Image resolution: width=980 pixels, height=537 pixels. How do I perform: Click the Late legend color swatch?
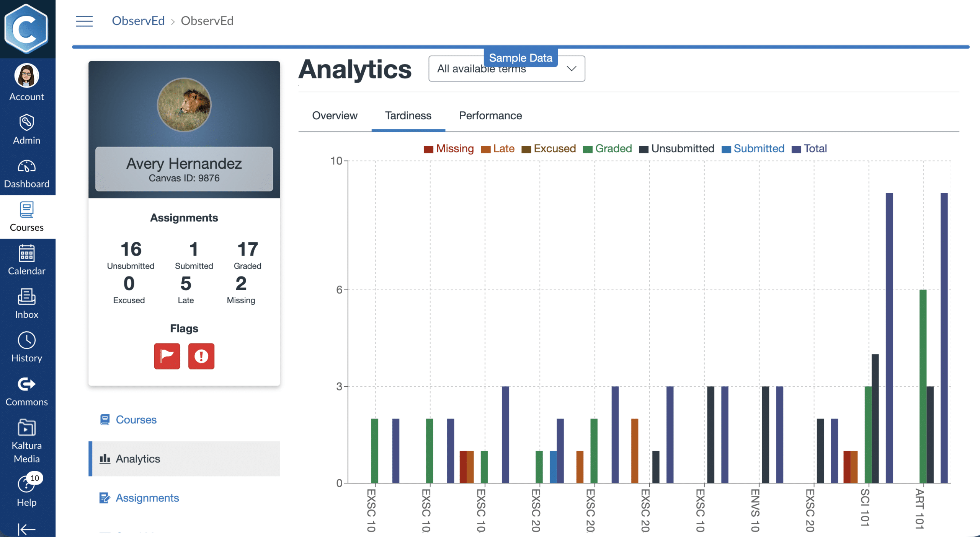[x=485, y=149]
